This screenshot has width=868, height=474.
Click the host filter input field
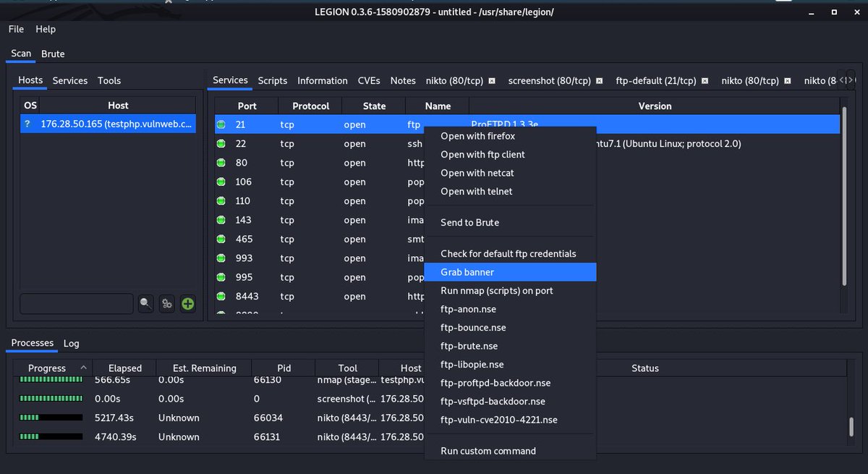pos(77,303)
